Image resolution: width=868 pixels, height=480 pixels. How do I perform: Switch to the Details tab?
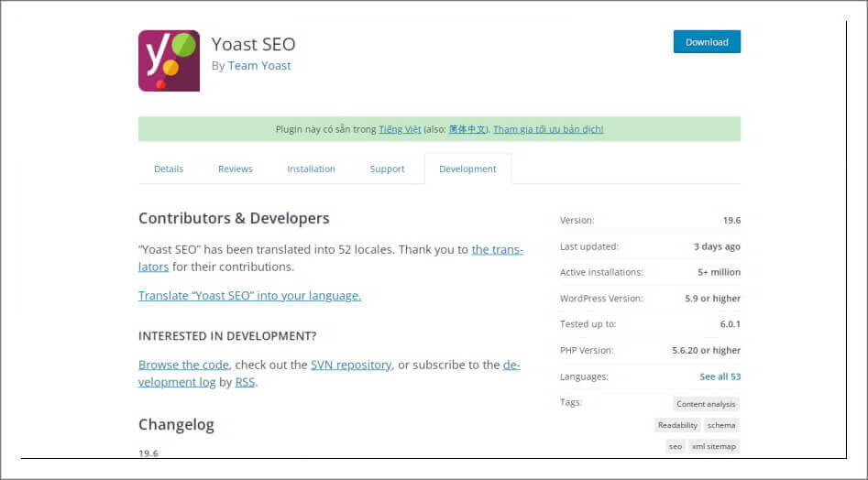169,169
